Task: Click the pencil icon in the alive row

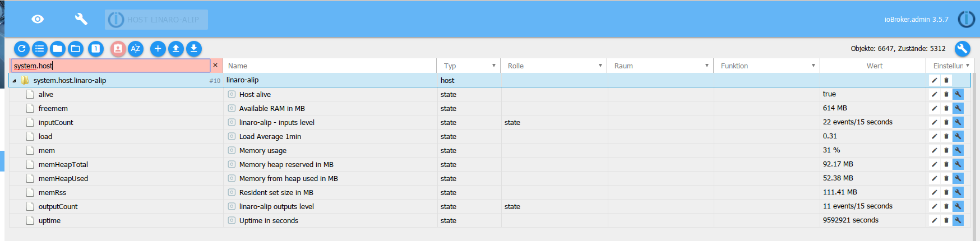Action: [x=935, y=94]
